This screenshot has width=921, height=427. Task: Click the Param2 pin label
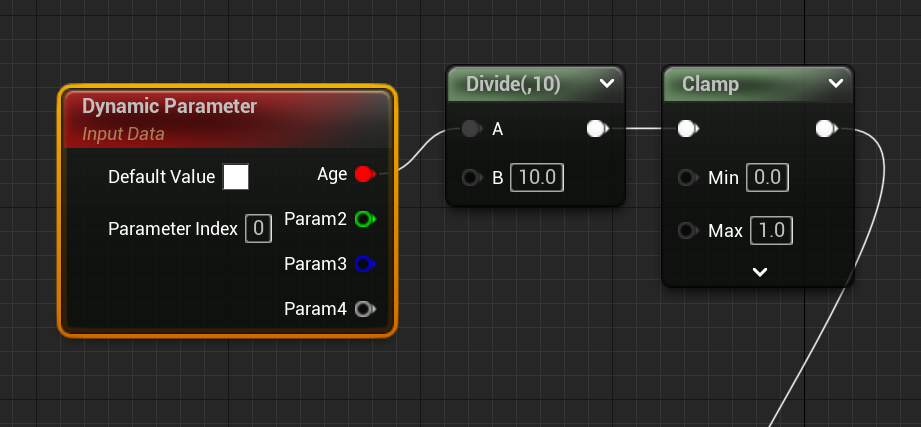(315, 219)
